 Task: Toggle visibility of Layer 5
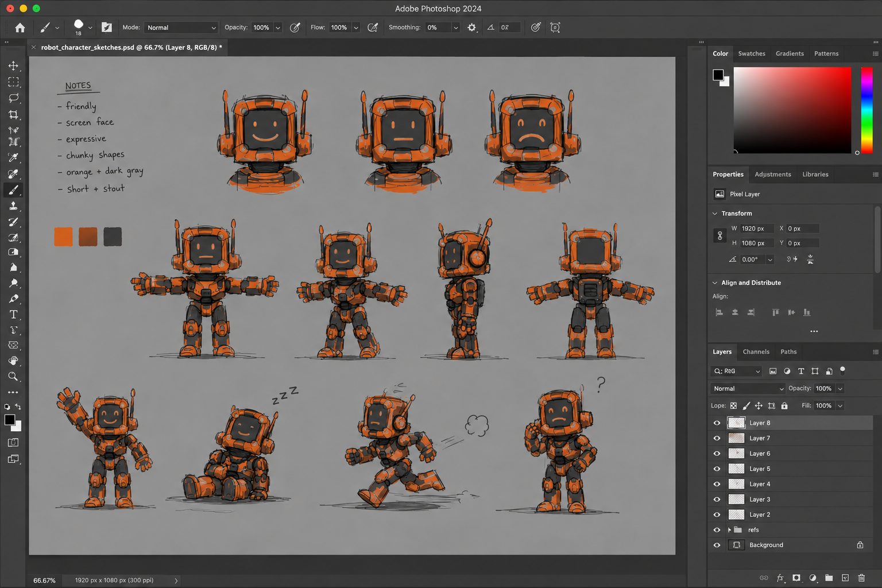717,469
